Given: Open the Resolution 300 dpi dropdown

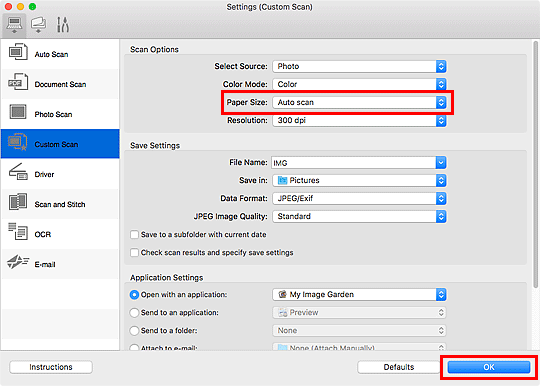Looking at the screenshot, I should [359, 121].
